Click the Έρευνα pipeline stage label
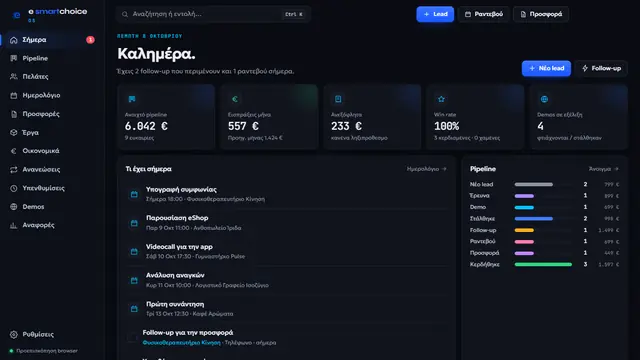This screenshot has width=640, height=360. click(x=480, y=196)
